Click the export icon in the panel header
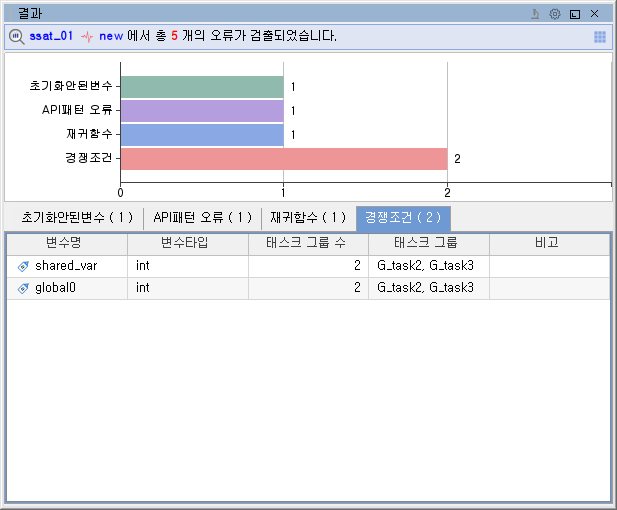 (536, 14)
